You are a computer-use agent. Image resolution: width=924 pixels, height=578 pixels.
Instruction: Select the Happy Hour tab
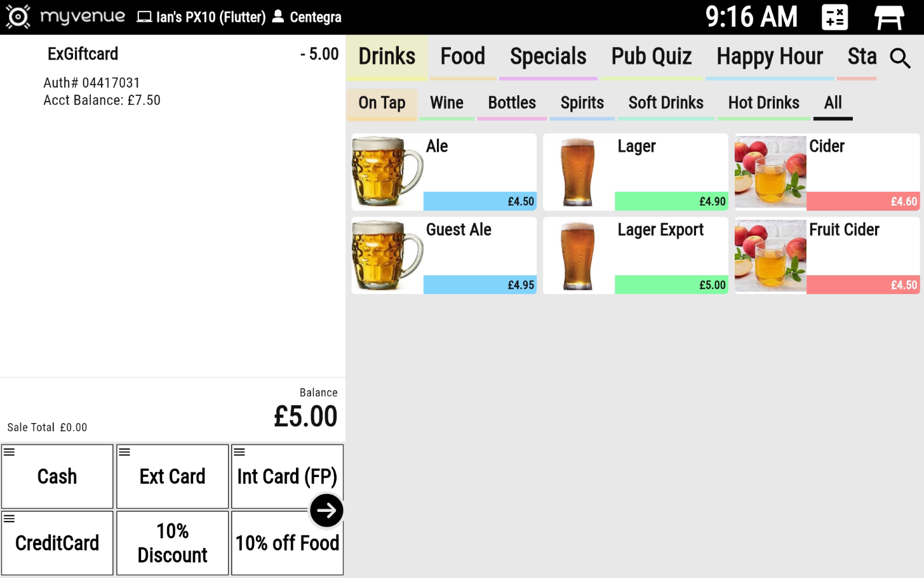[769, 57]
